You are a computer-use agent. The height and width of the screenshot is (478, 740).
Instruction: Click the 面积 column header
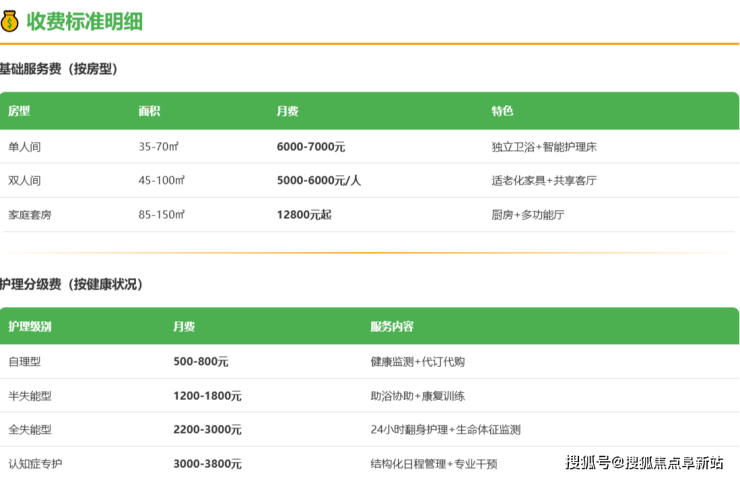tap(149, 111)
